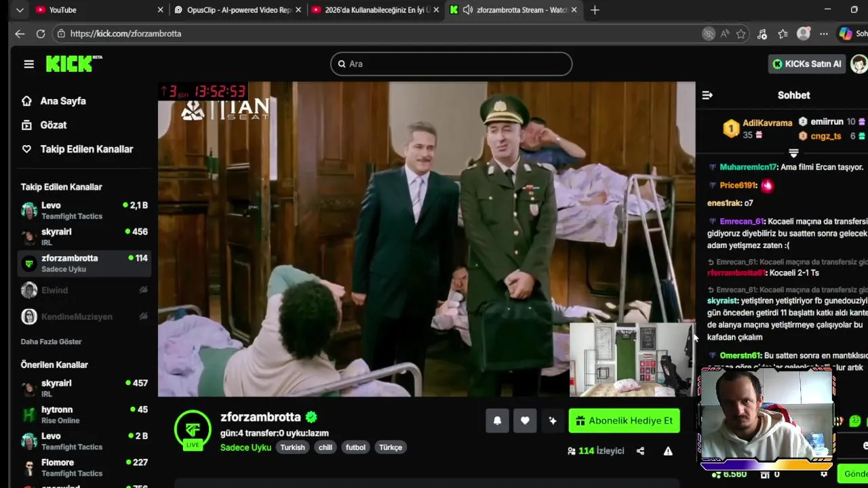Open favorites list icon in toolbar
The width and height of the screenshot is (868, 488).
[x=783, y=33]
